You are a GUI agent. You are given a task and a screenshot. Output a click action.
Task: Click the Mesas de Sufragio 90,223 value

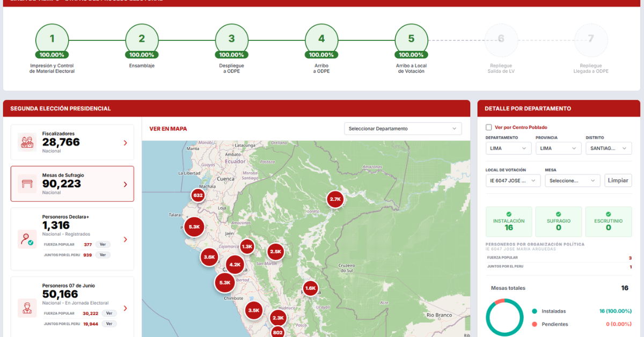[62, 184]
